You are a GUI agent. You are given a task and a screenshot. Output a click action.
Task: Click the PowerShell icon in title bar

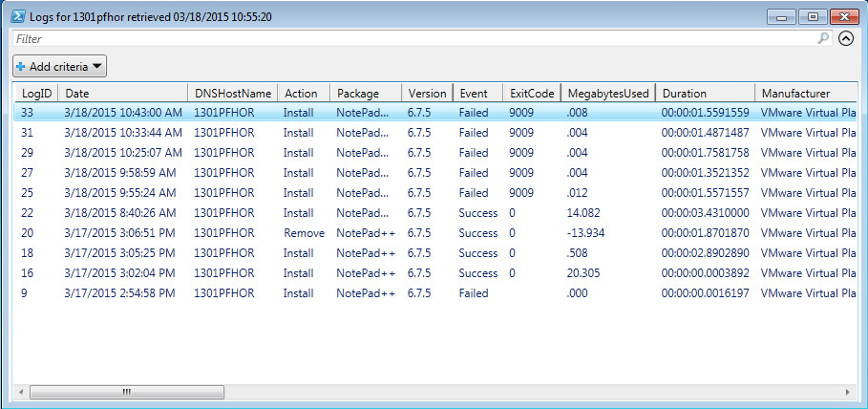[18, 16]
